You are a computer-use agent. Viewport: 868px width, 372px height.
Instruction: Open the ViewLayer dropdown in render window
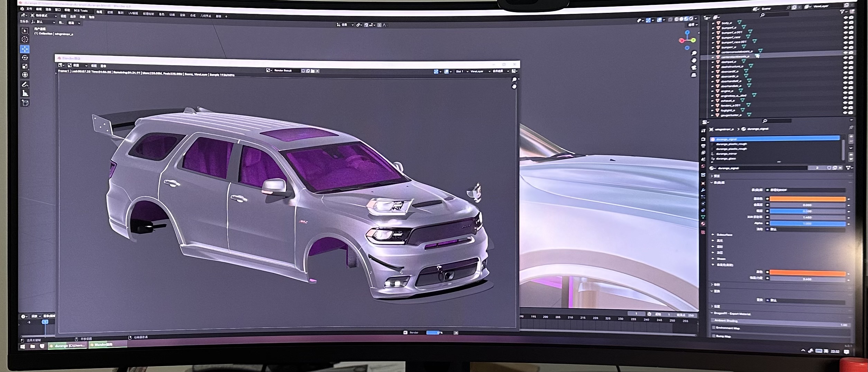[x=481, y=71]
